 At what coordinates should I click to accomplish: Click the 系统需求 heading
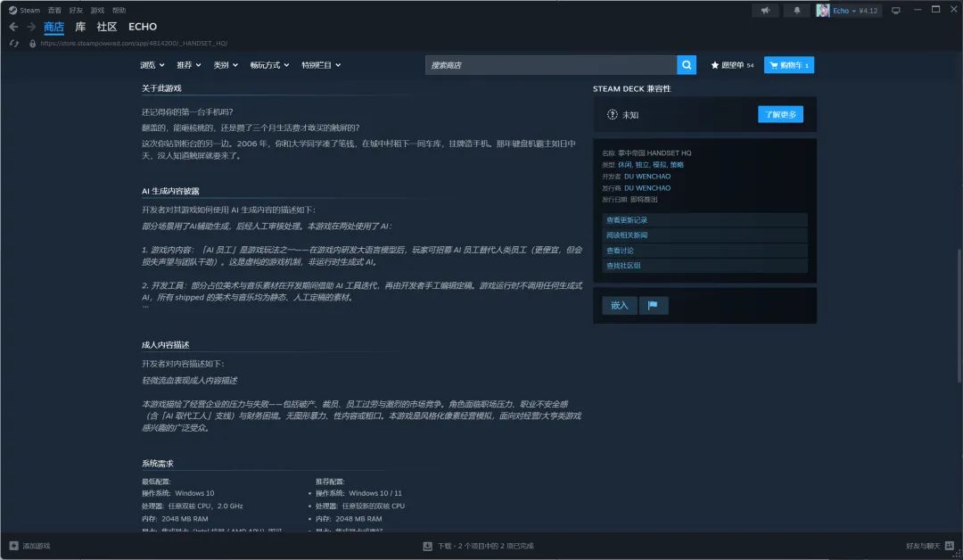(x=157, y=464)
